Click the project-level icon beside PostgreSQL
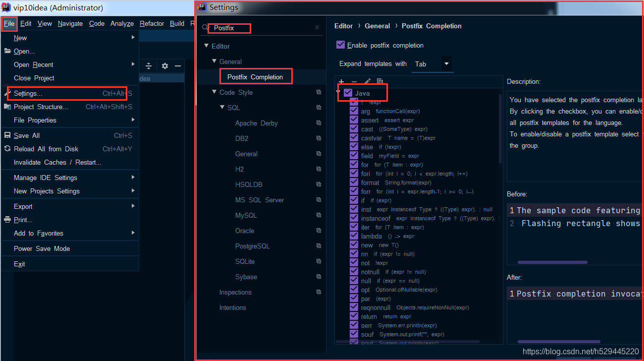 coord(319,246)
